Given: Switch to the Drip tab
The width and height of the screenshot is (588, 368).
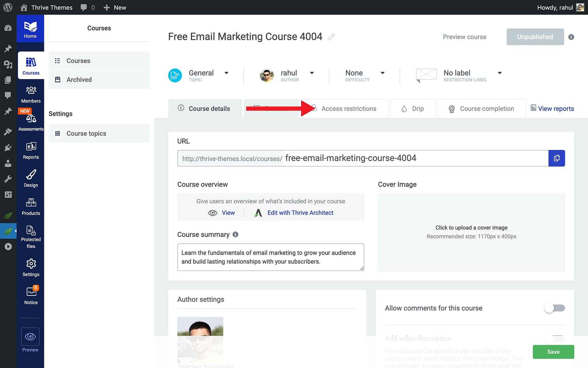Looking at the screenshot, I should (413, 109).
